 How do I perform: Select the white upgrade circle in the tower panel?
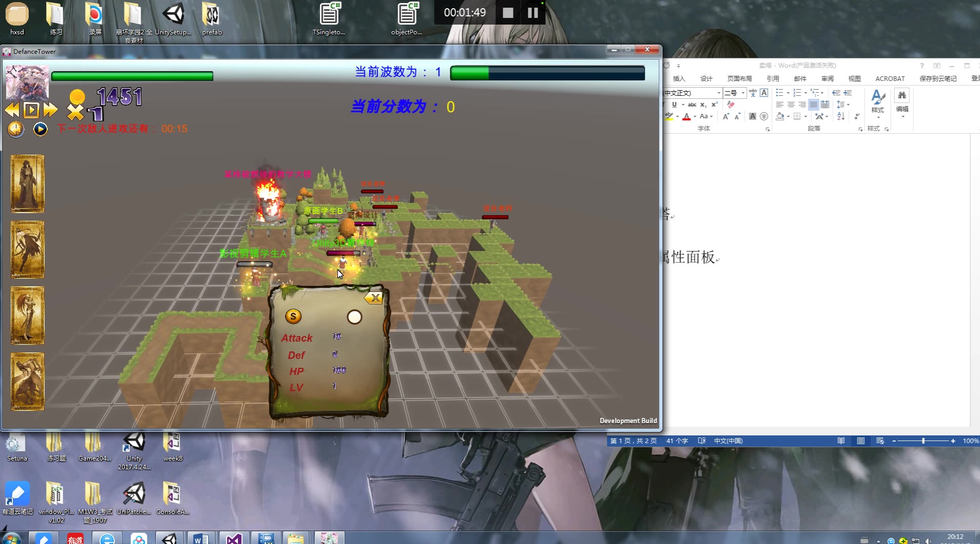[354, 317]
